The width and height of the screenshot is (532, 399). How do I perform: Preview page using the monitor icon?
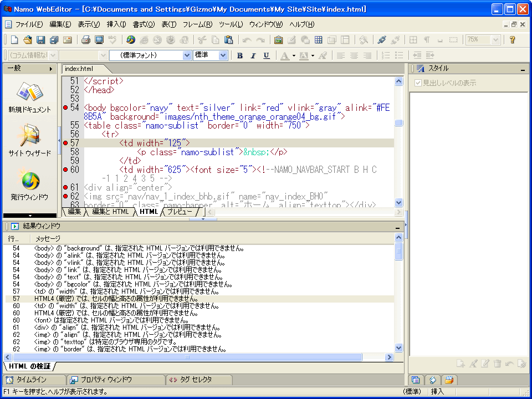[x=99, y=40]
